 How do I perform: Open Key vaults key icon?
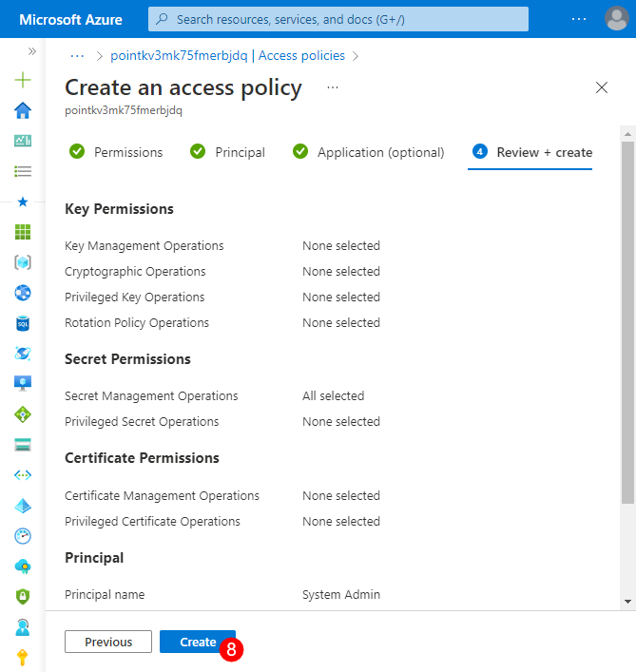[x=23, y=658]
